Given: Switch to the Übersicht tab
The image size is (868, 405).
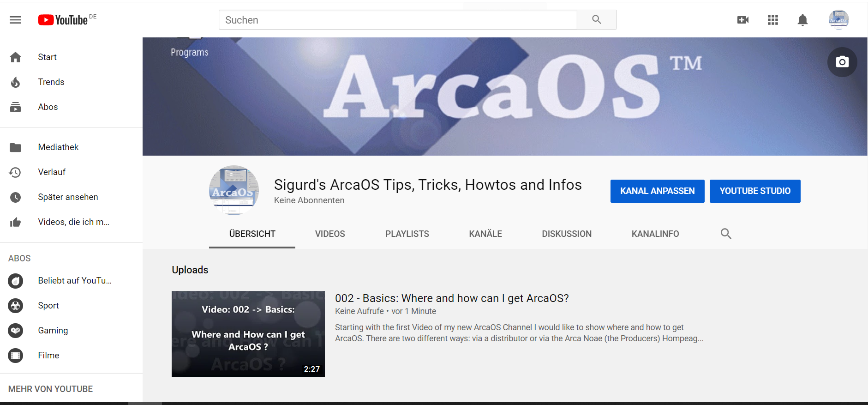Looking at the screenshot, I should (x=252, y=234).
